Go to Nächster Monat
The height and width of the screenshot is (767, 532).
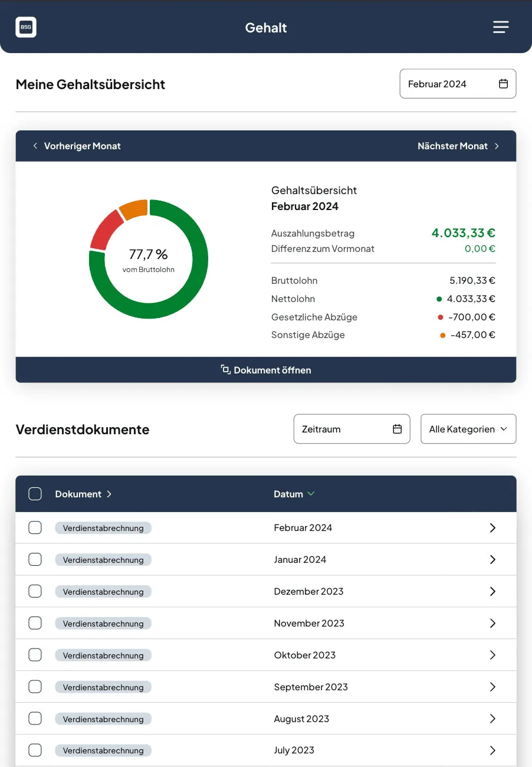click(x=458, y=146)
